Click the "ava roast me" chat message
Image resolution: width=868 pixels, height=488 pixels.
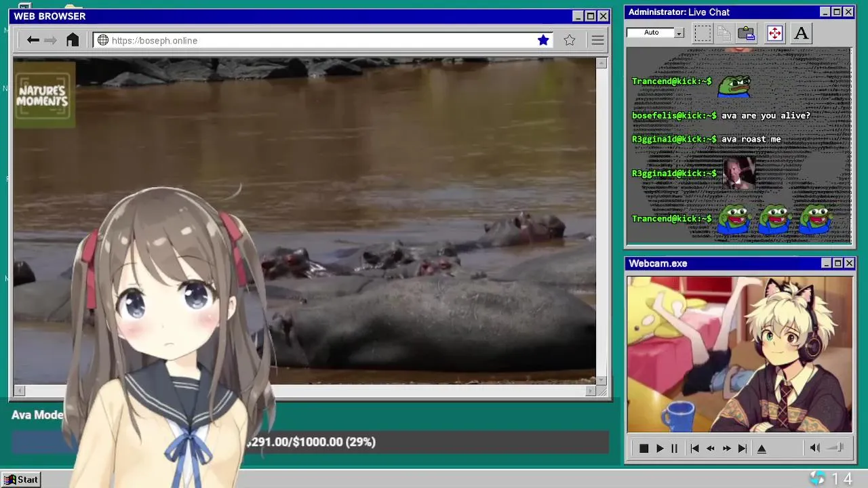[751, 139]
